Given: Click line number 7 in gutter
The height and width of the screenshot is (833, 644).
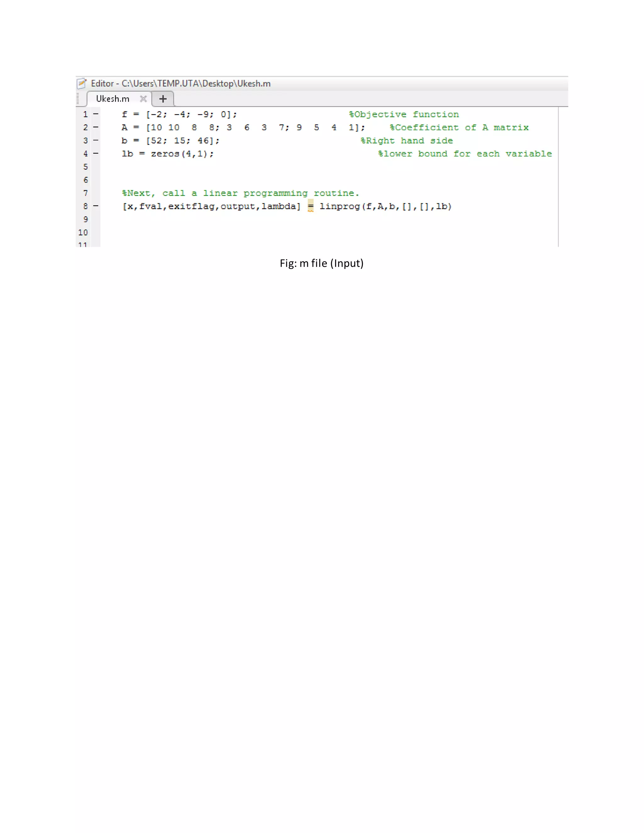Looking at the screenshot, I should pyautogui.click(x=86, y=193).
